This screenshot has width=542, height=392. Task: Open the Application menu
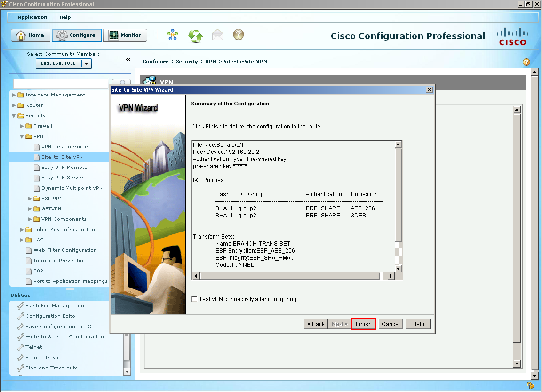32,17
